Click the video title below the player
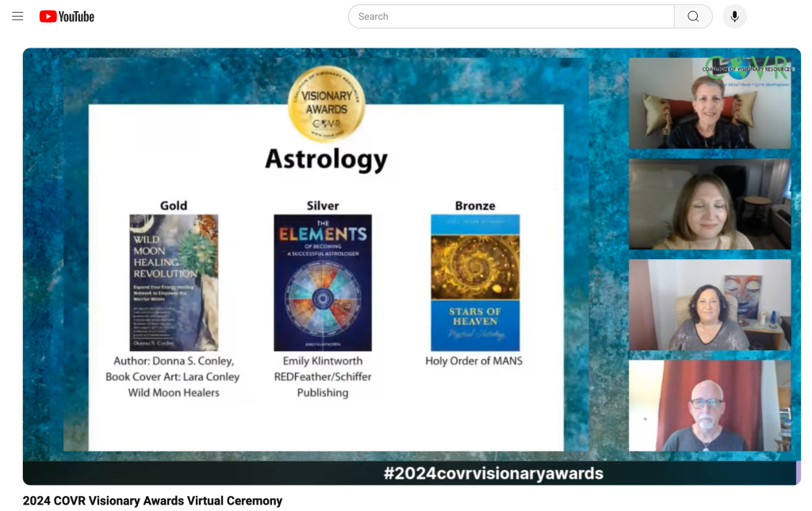Screen dimensions: 812x511 click(x=152, y=501)
